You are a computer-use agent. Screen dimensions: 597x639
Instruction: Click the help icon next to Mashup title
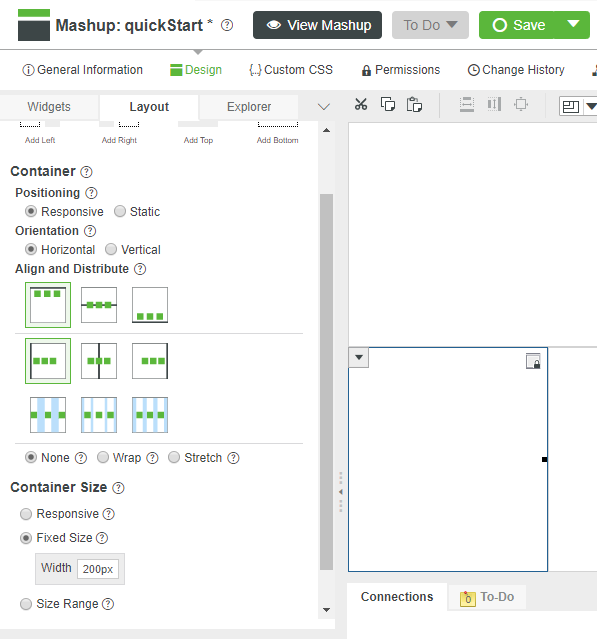pos(227,25)
